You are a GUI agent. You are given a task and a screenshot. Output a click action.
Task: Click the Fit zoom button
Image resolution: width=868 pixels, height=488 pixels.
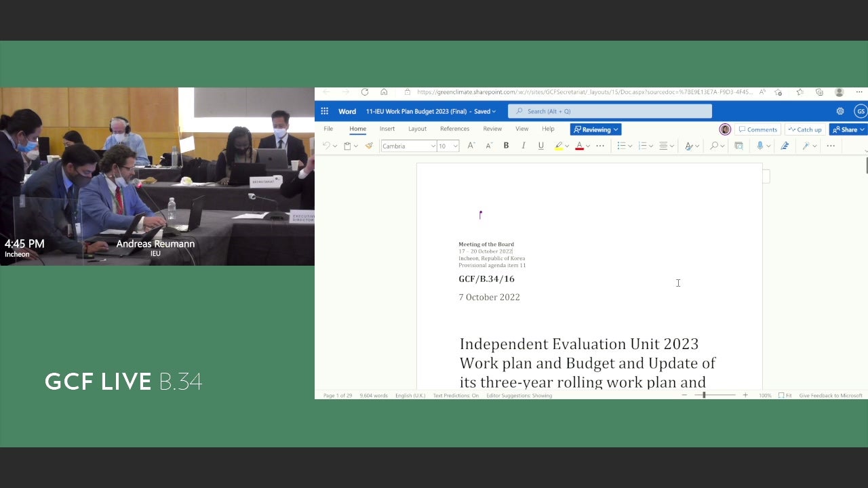(785, 395)
